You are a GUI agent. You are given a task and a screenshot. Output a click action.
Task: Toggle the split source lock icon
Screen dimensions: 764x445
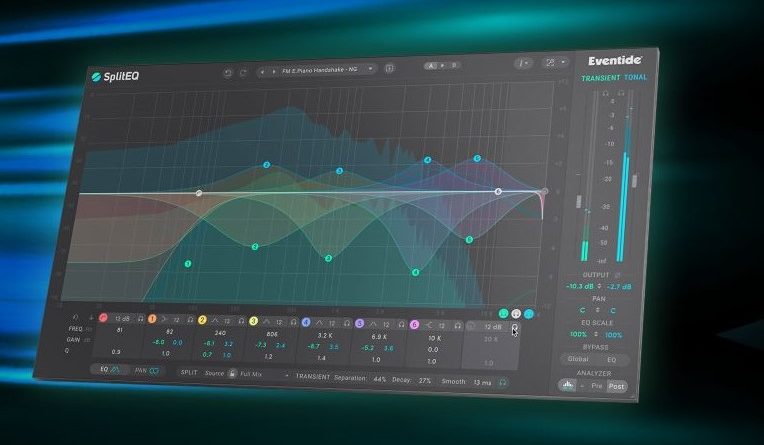(x=232, y=373)
